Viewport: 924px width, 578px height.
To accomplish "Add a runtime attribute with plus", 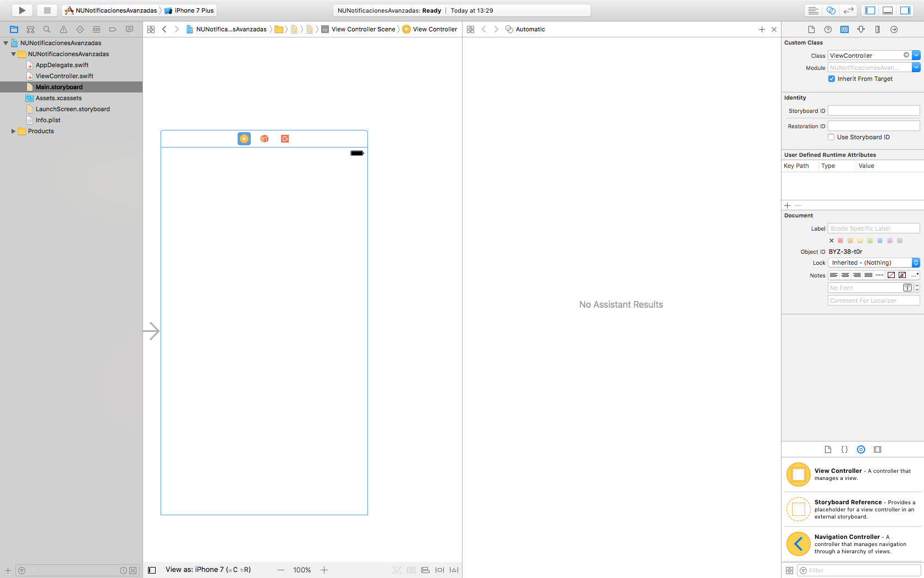I will tap(787, 205).
